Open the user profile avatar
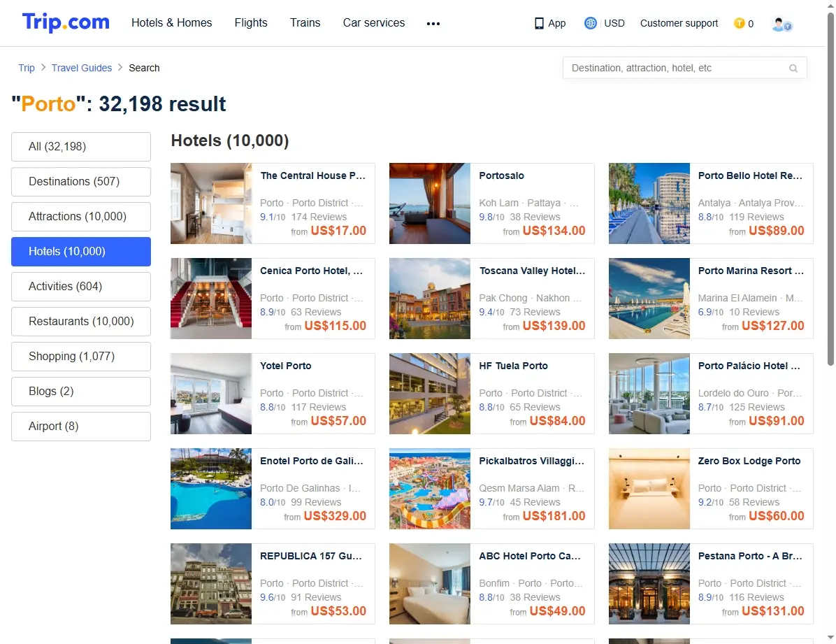 (x=781, y=24)
